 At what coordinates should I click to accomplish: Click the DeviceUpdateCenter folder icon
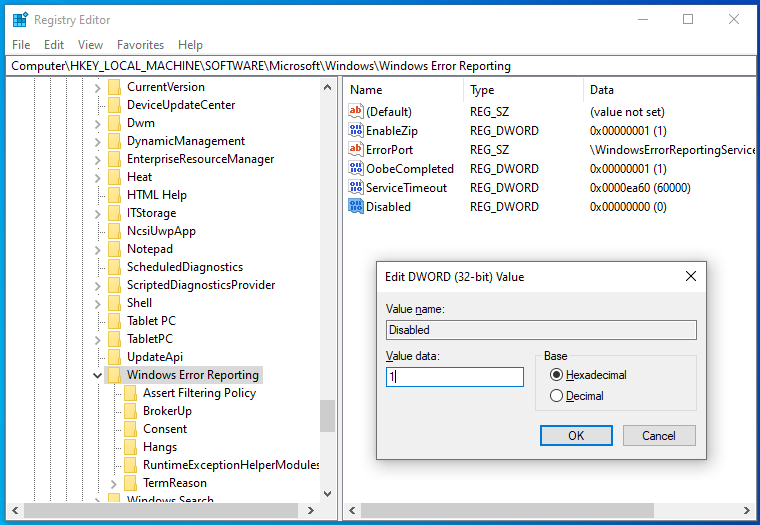coord(114,105)
